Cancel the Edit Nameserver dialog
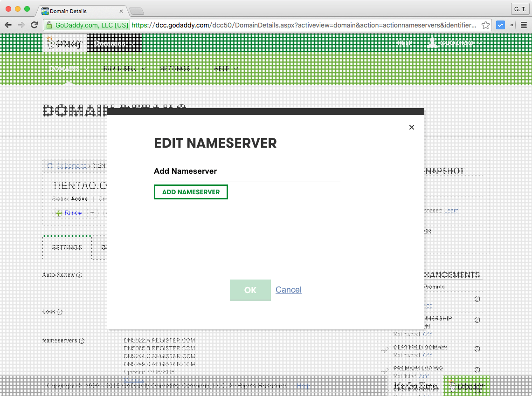 288,289
